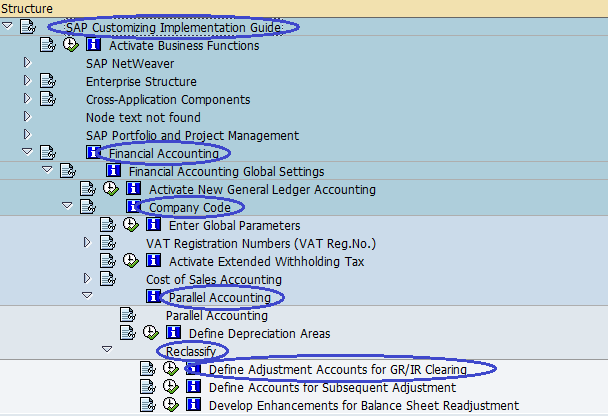Open documentation icon for VAT Registration Numbers

point(108,243)
